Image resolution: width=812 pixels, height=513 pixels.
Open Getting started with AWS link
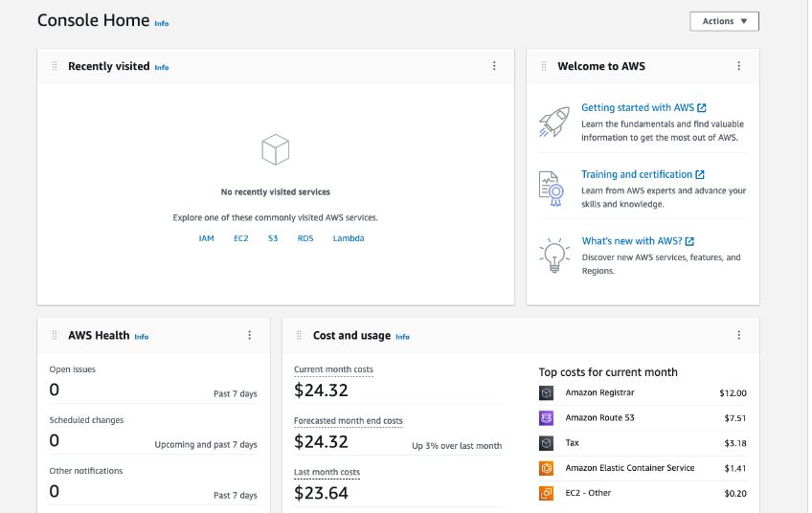click(638, 108)
